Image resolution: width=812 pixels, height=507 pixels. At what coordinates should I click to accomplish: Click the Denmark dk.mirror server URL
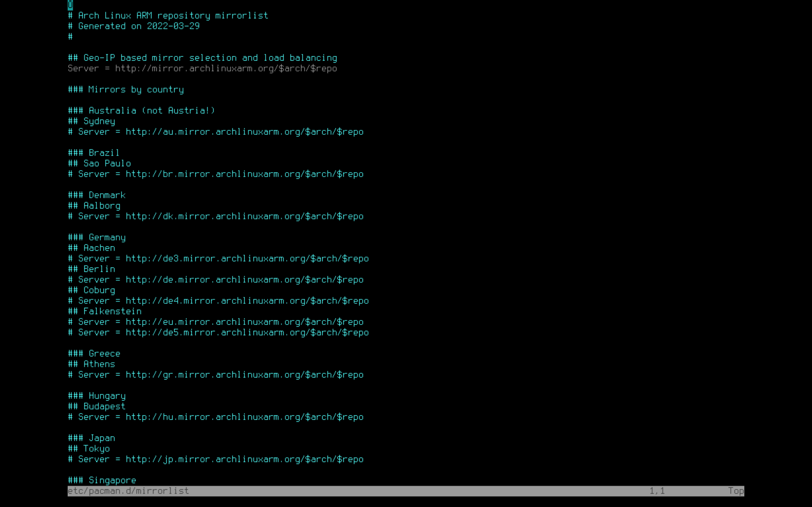coord(244,216)
